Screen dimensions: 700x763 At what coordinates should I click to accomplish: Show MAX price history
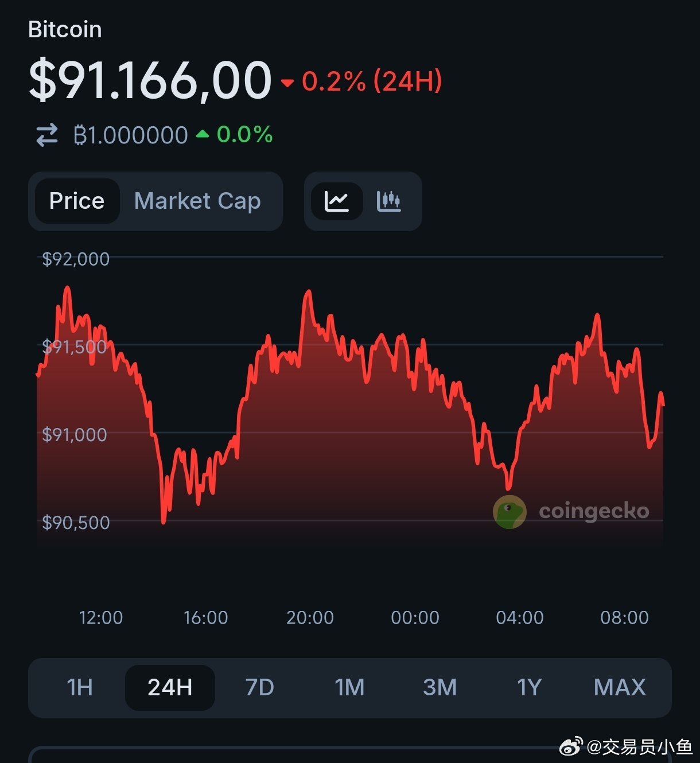(620, 687)
